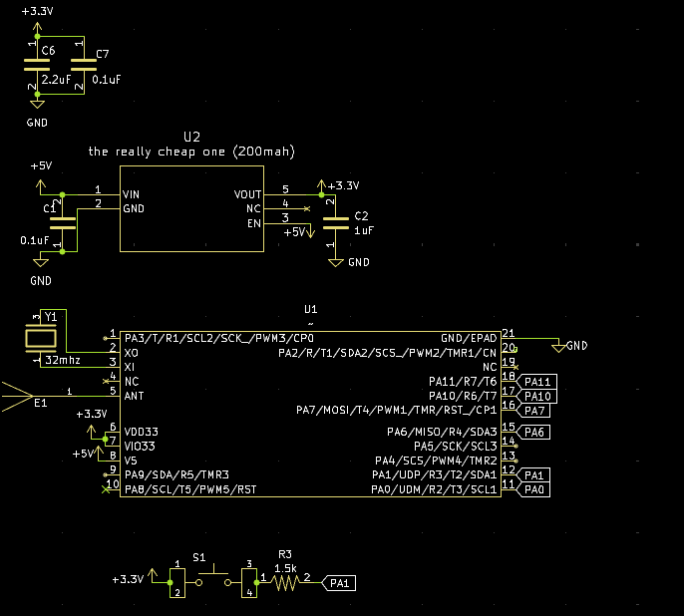Click the 'PA9/SDA/R5/TMR3' pin name
The height and width of the screenshot is (616, 684).
pos(176,474)
